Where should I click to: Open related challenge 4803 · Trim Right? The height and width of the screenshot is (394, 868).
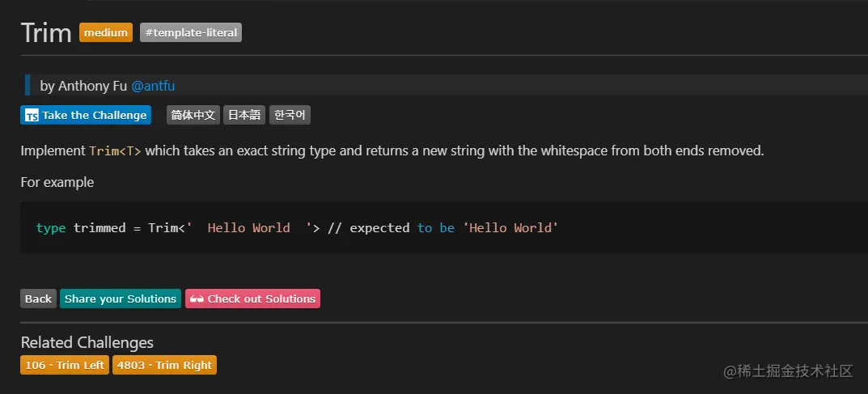pyautogui.click(x=164, y=365)
